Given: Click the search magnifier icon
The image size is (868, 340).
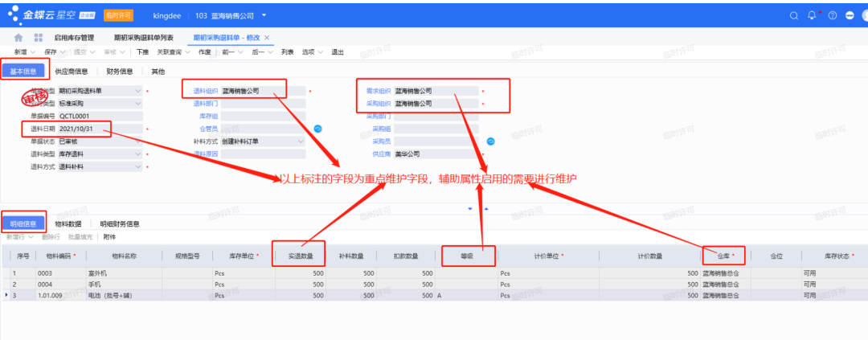Looking at the screenshot, I should coord(793,15).
